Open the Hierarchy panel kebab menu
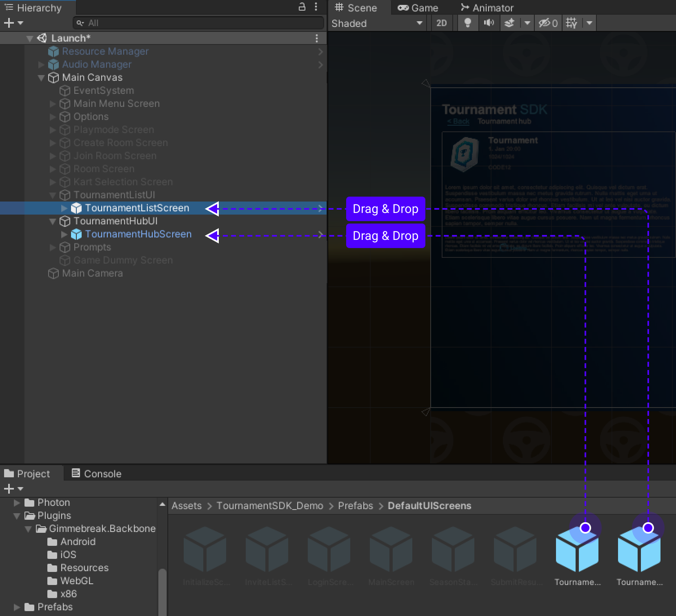 pos(316,7)
